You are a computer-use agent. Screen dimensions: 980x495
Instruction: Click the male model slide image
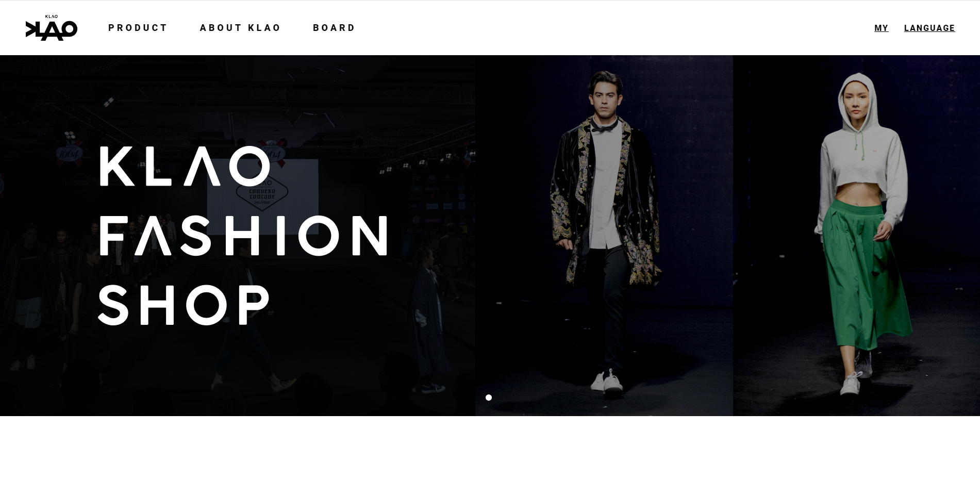604,236
